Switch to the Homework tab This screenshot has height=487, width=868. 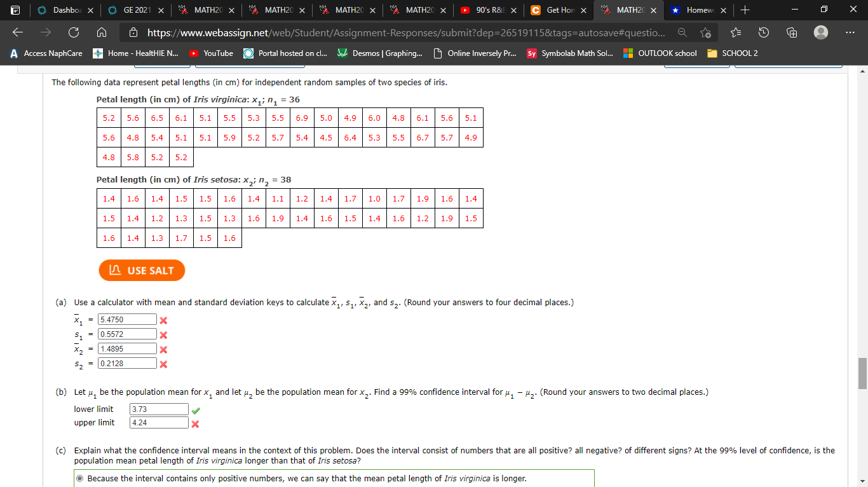pyautogui.click(x=703, y=11)
